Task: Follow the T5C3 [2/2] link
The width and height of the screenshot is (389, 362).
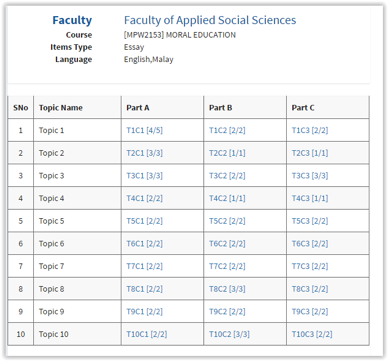Action: tap(310, 221)
